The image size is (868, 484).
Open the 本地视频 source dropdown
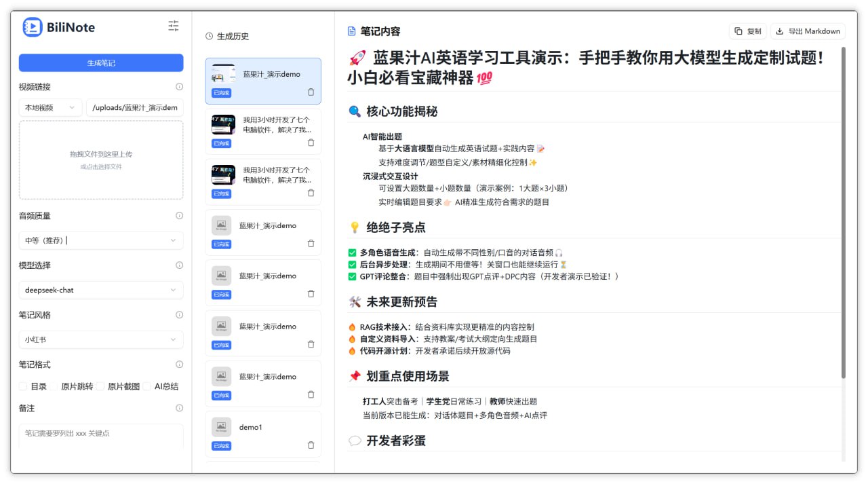tap(50, 107)
